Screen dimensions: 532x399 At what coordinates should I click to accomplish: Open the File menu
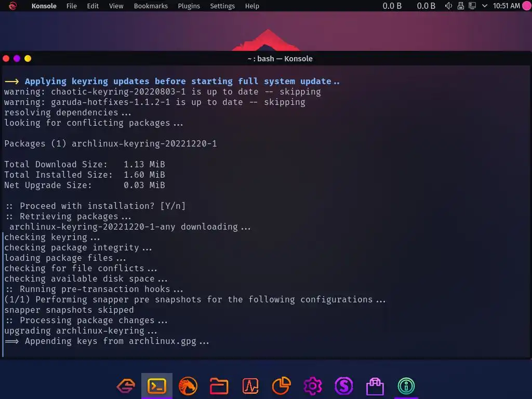click(x=72, y=6)
